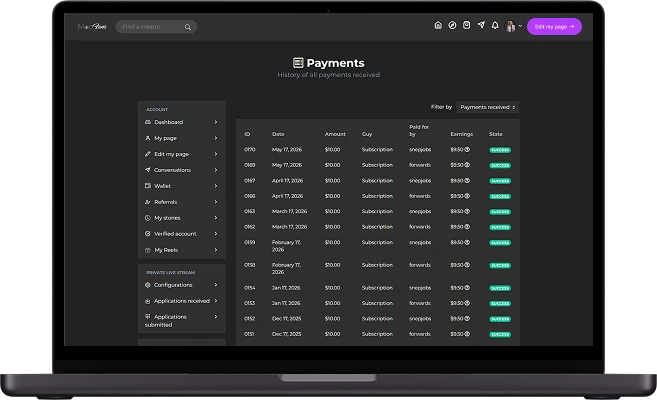Click the Date column header
Viewport: 657px width, 401px height.
pos(278,134)
